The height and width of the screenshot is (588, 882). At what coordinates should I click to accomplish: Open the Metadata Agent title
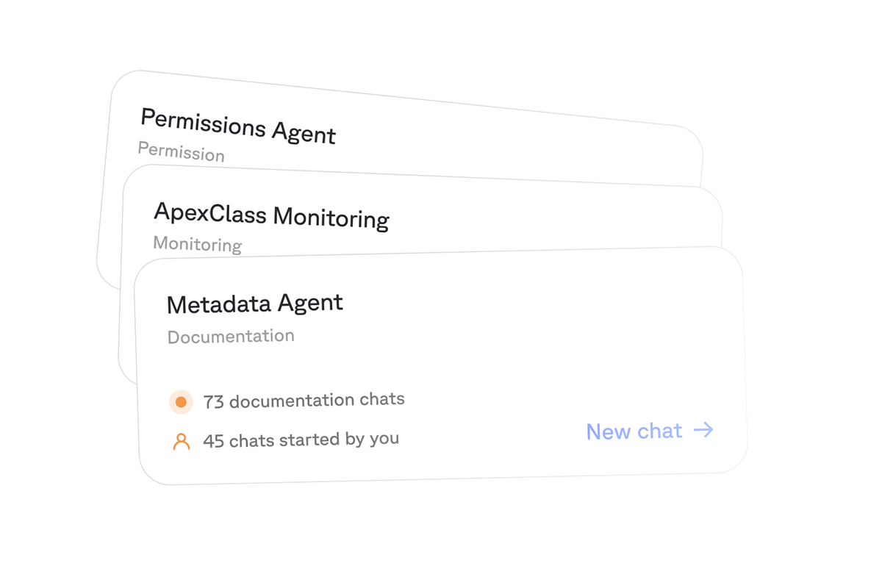pos(254,304)
